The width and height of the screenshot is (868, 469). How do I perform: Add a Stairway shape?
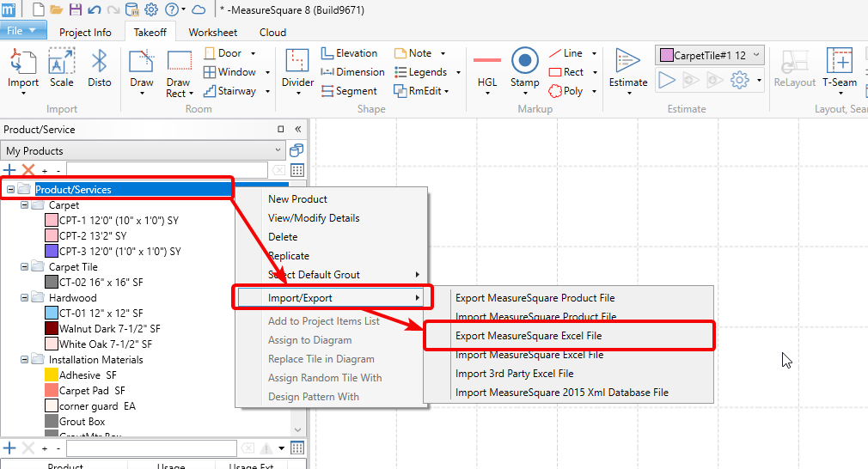(x=229, y=91)
